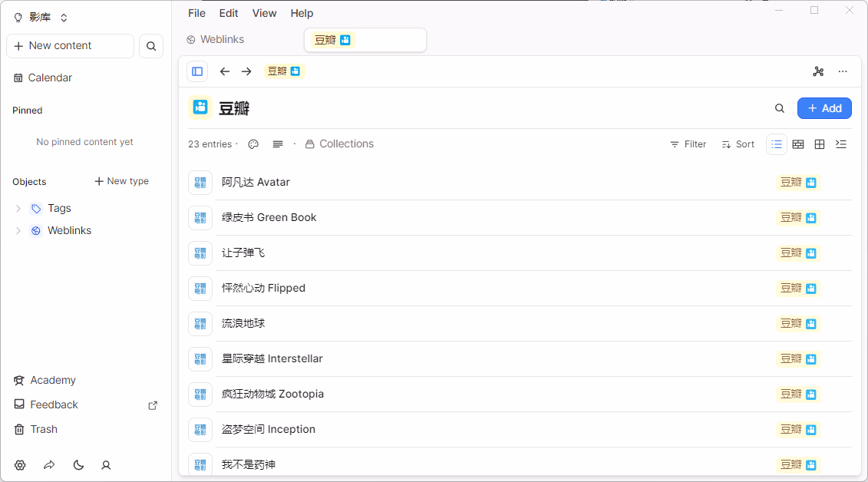Open the three-dot more options menu
Image resolution: width=868 pixels, height=482 pixels.
pos(843,71)
